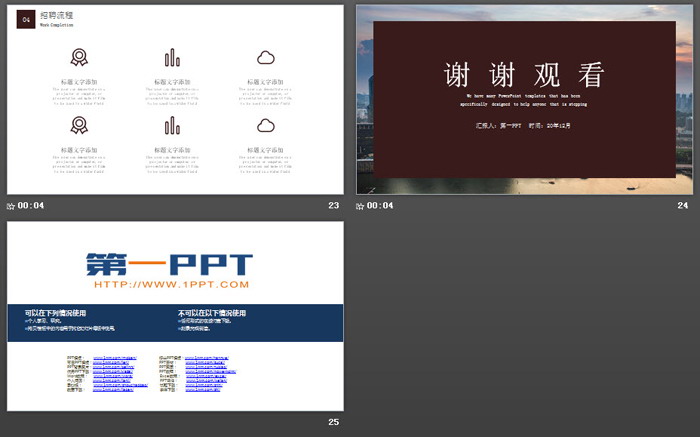The width and height of the screenshot is (700, 437).
Task: Select slide 24 thumbnail with the 谢谢观看 panel
Action: pyautogui.click(x=525, y=100)
